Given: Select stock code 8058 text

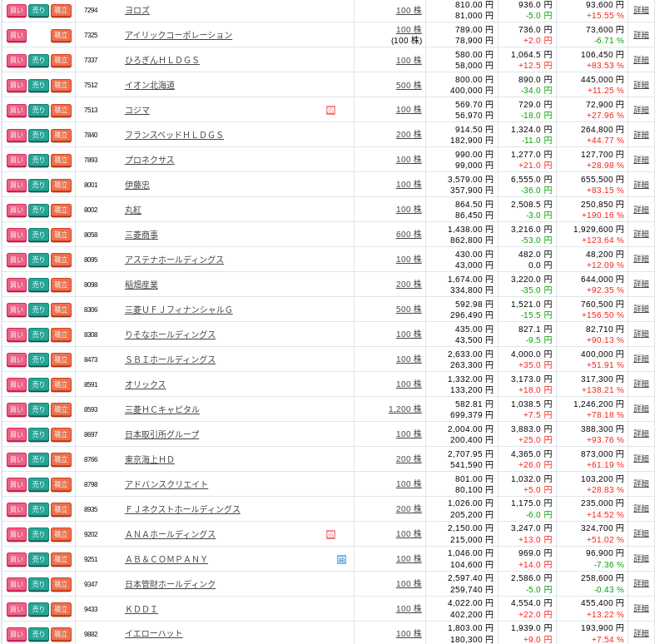Looking at the screenshot, I should coord(91,235).
